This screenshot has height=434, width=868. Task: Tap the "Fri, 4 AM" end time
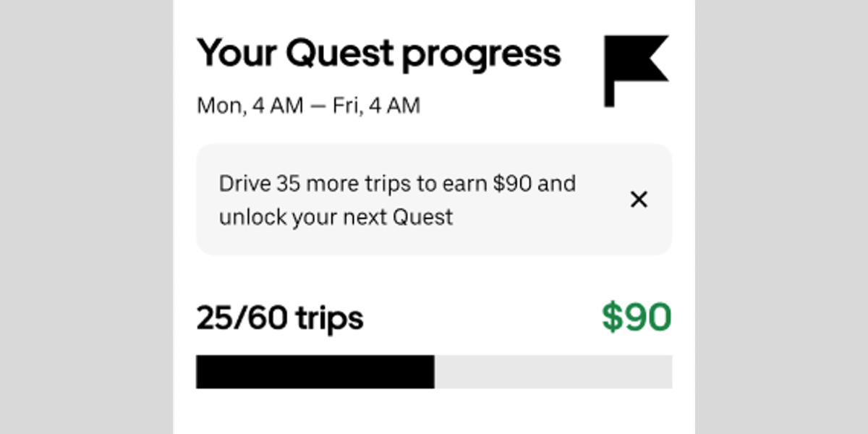(376, 106)
